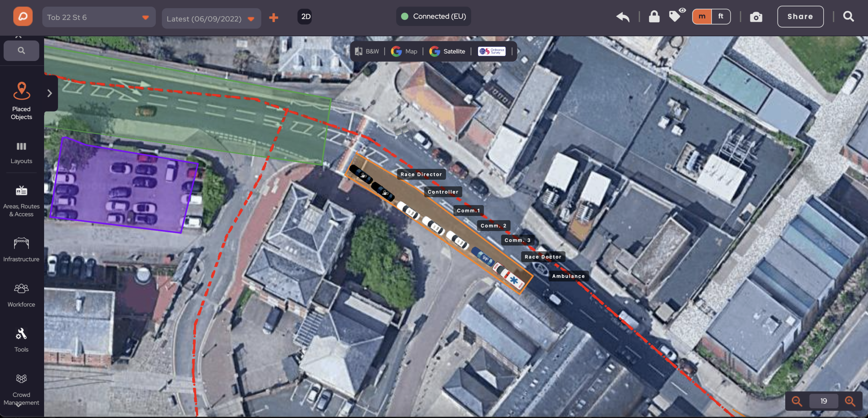The width and height of the screenshot is (868, 418).
Task: Select the Controller label
Action: coord(443,192)
